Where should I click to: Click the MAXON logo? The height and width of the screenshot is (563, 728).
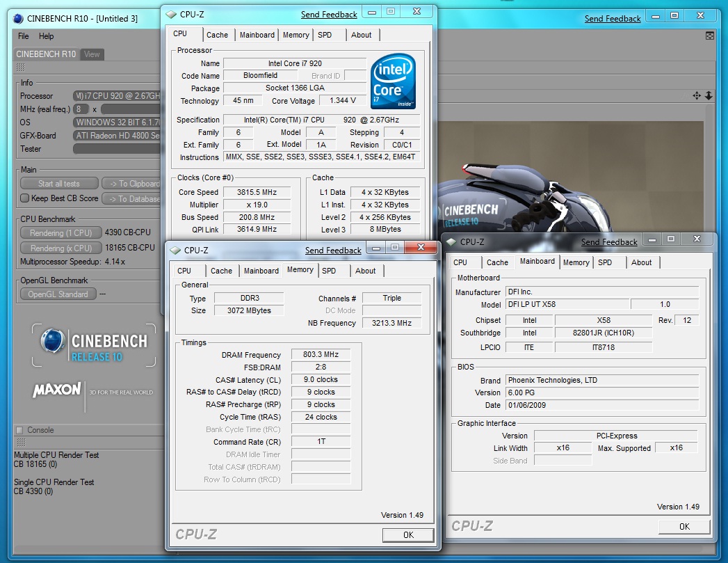[57, 390]
